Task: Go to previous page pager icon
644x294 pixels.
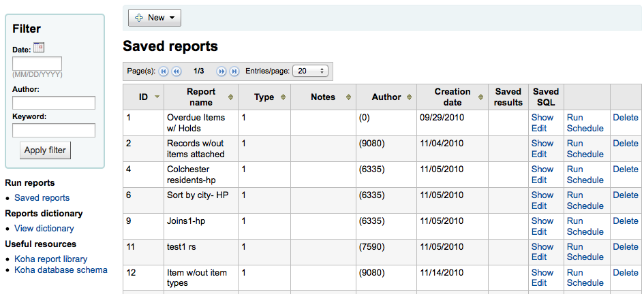Action: [x=177, y=71]
